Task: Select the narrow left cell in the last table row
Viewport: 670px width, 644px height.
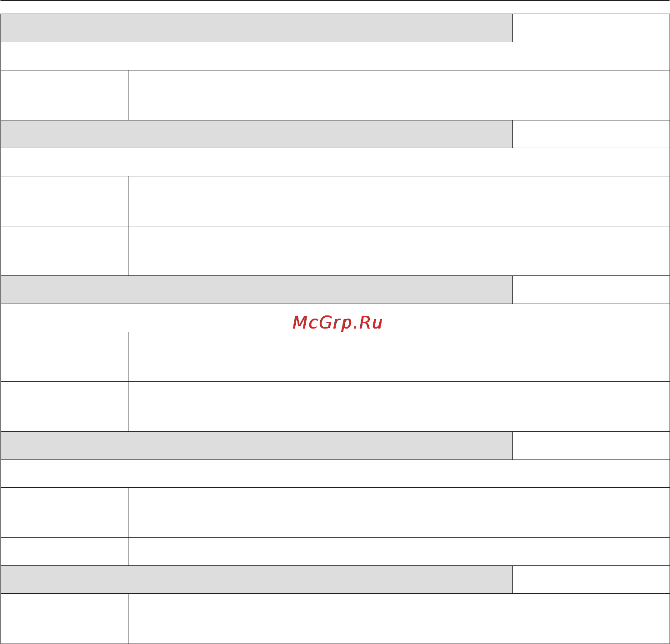Action: coord(65,619)
